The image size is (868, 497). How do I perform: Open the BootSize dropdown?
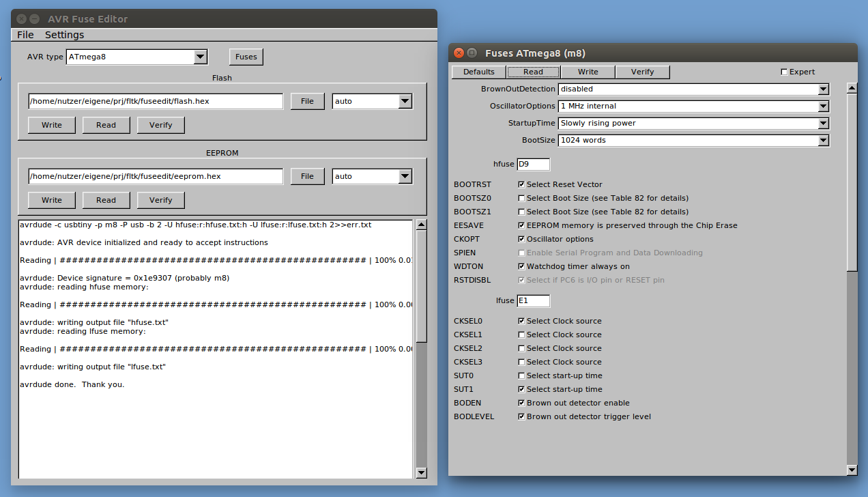point(694,140)
